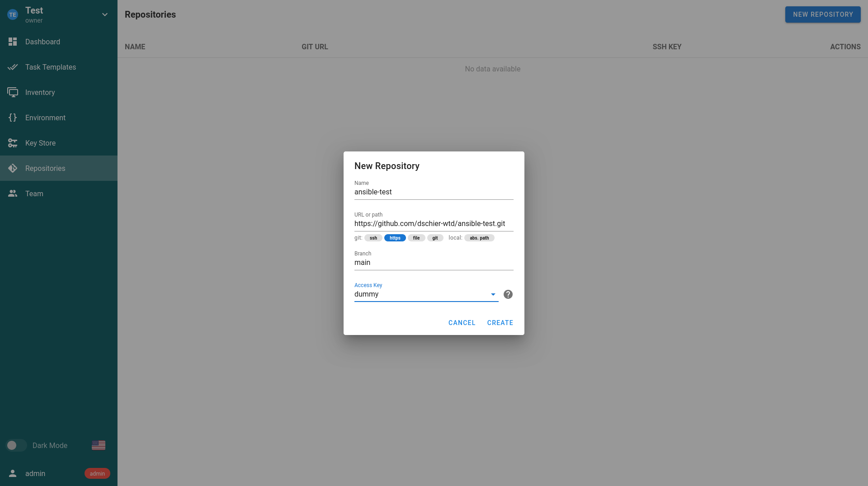
Task: Click the Dashboard grid icon in sidebar
Action: click(x=13, y=42)
